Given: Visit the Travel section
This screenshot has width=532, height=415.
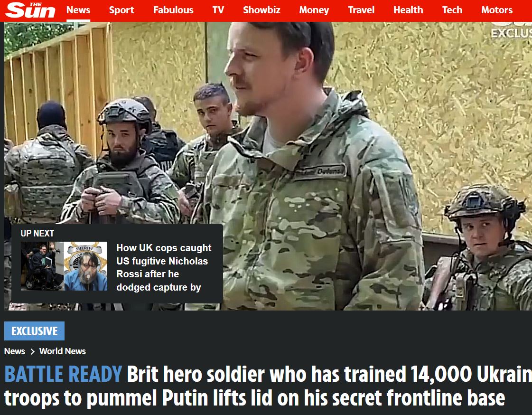Looking at the screenshot, I should coord(361,10).
